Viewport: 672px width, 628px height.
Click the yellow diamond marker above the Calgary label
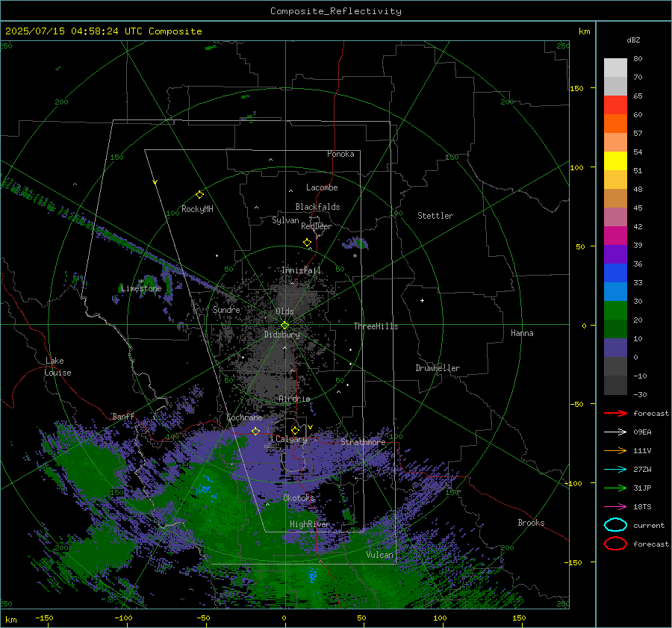tap(295, 430)
